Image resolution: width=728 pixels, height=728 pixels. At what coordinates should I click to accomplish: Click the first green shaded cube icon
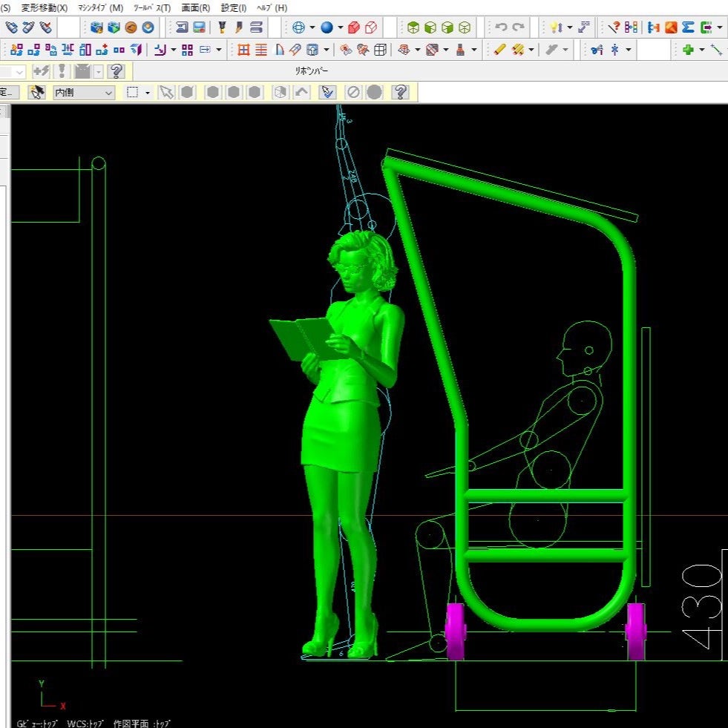pyautogui.click(x=413, y=27)
